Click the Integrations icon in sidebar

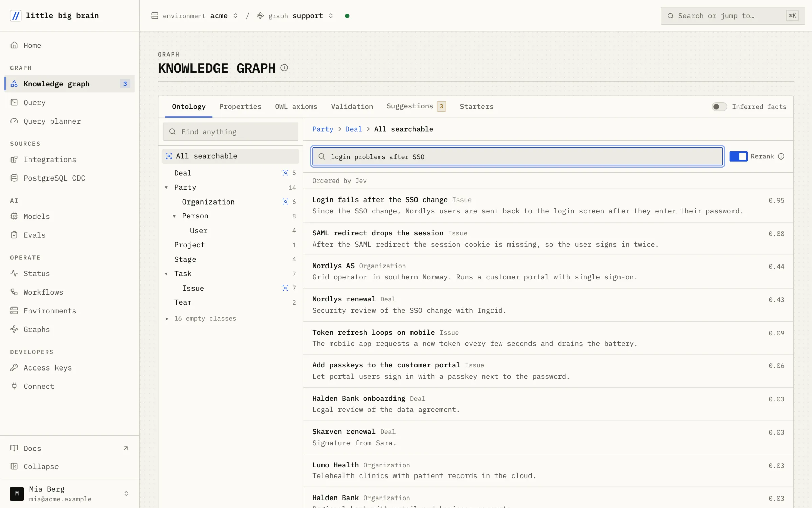click(x=14, y=159)
